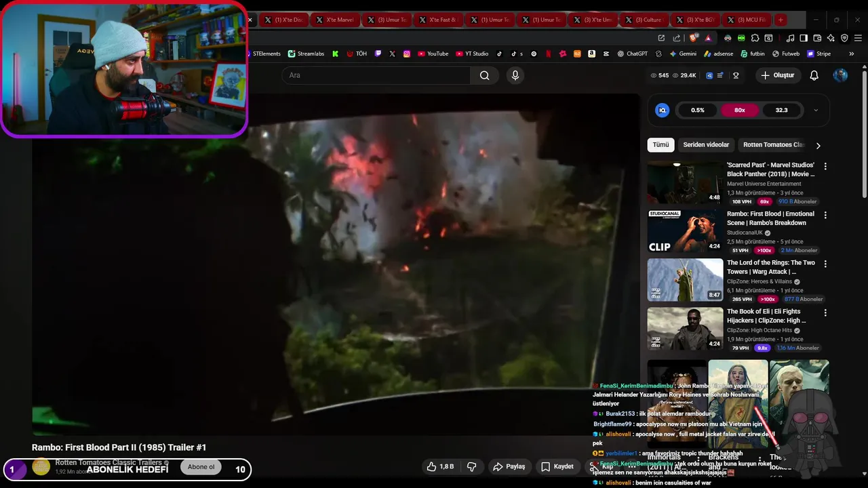Expand the vidIQ stats bar chevron

pyautogui.click(x=816, y=110)
